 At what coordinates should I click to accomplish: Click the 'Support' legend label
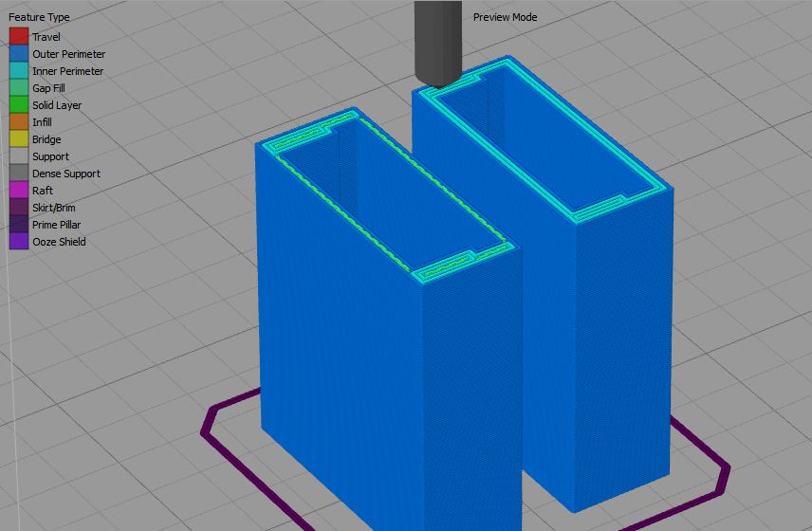(50, 156)
